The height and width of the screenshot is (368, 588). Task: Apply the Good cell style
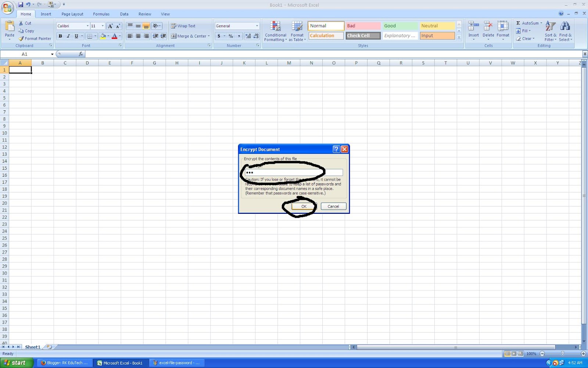pos(399,25)
